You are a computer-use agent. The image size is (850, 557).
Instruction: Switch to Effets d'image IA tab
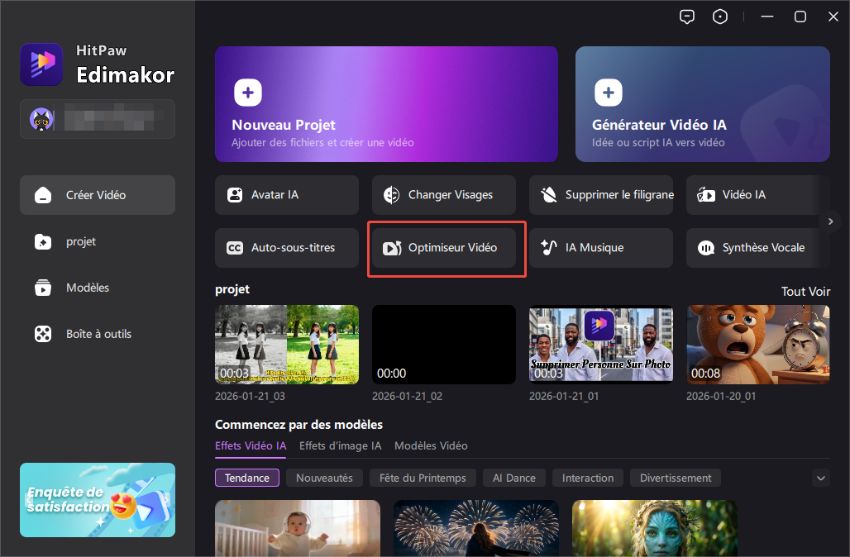[x=340, y=446]
